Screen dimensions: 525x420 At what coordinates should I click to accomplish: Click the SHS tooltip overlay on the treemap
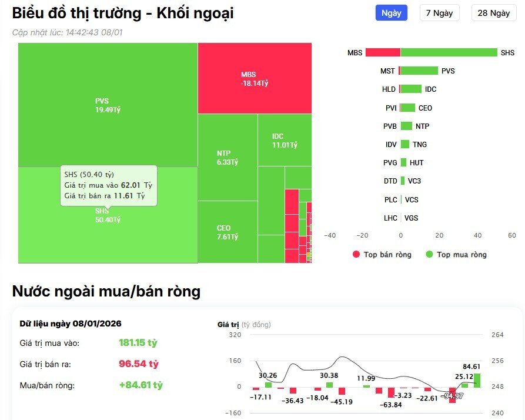(x=109, y=186)
